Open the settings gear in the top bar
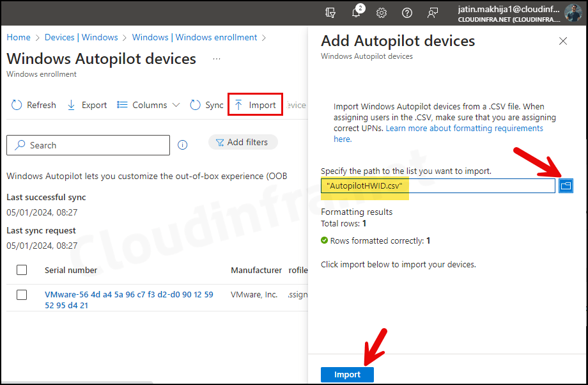 pos(382,13)
